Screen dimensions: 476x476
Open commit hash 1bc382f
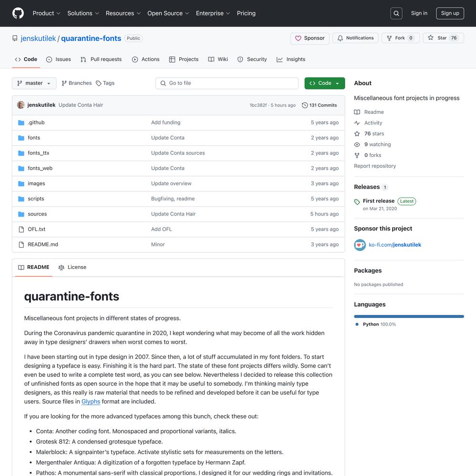coord(258,105)
